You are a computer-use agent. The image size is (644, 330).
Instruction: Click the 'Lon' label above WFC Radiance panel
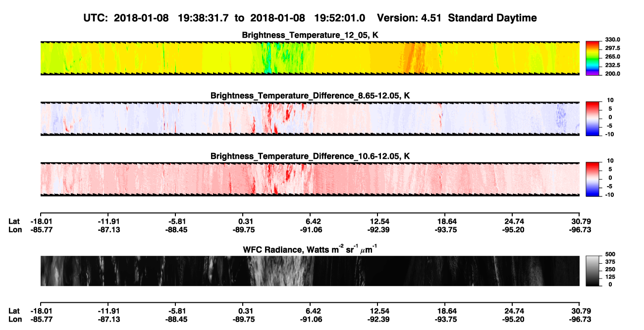point(14,230)
